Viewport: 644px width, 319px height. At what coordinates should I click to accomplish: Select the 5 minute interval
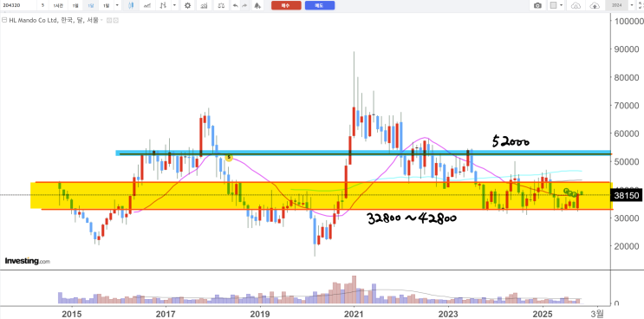pos(42,5)
